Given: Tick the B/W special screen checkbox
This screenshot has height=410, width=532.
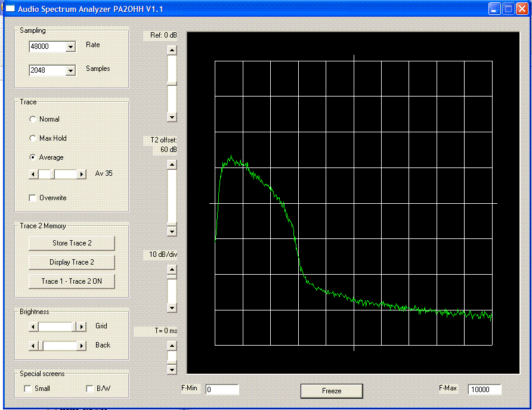Looking at the screenshot, I should 89,389.
